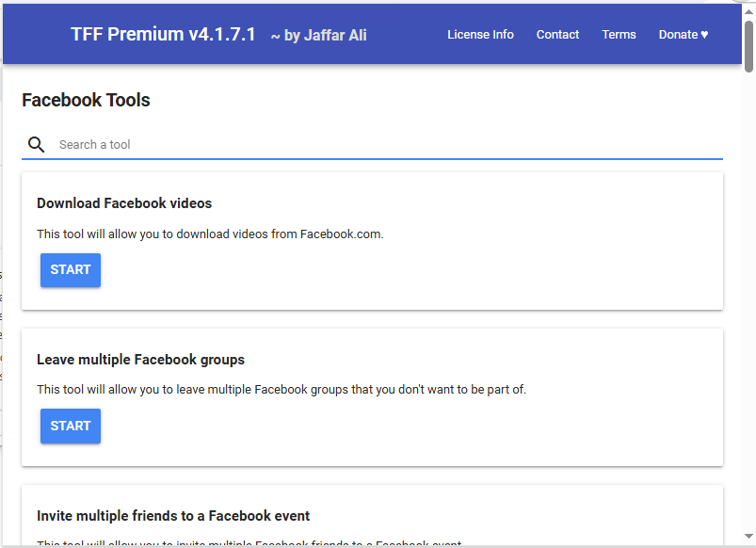Click the Download Facebook videos card title

[123, 203]
